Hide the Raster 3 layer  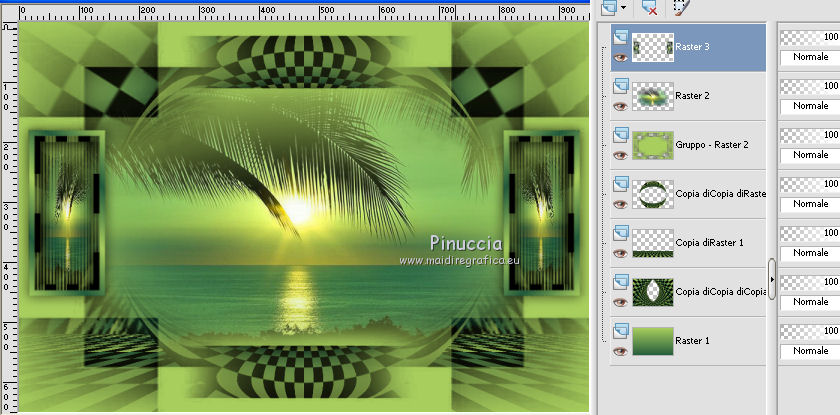point(620,57)
